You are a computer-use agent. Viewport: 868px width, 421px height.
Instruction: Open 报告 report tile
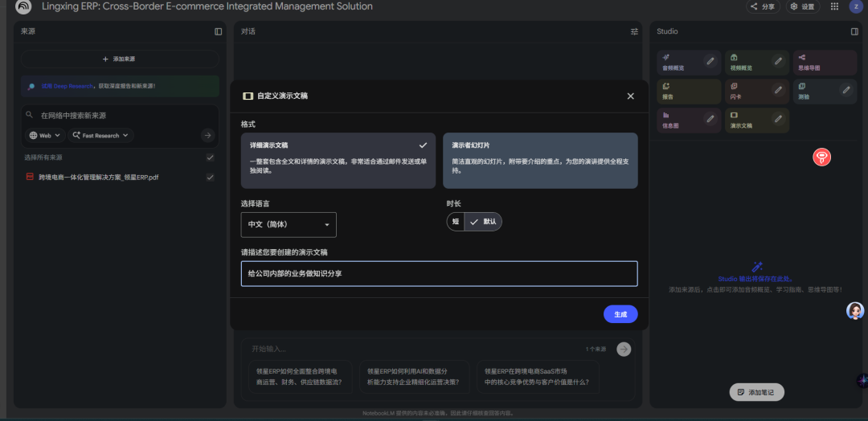[689, 92]
